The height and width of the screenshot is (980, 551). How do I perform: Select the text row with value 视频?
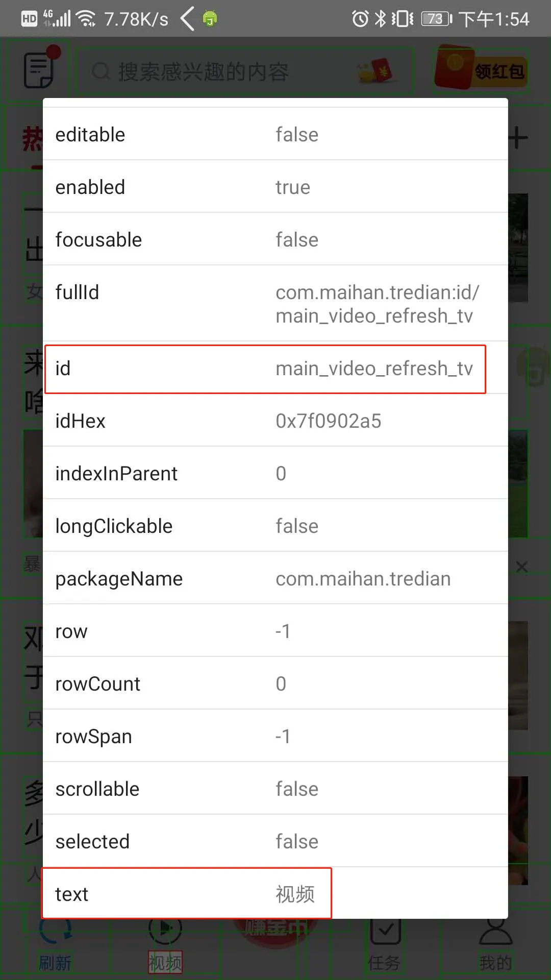187,894
